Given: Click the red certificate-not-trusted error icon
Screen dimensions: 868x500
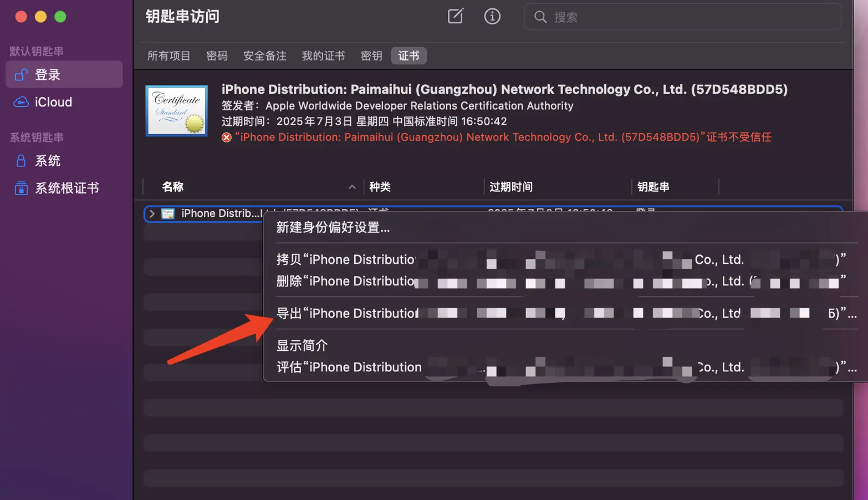Looking at the screenshot, I should click(x=227, y=137).
